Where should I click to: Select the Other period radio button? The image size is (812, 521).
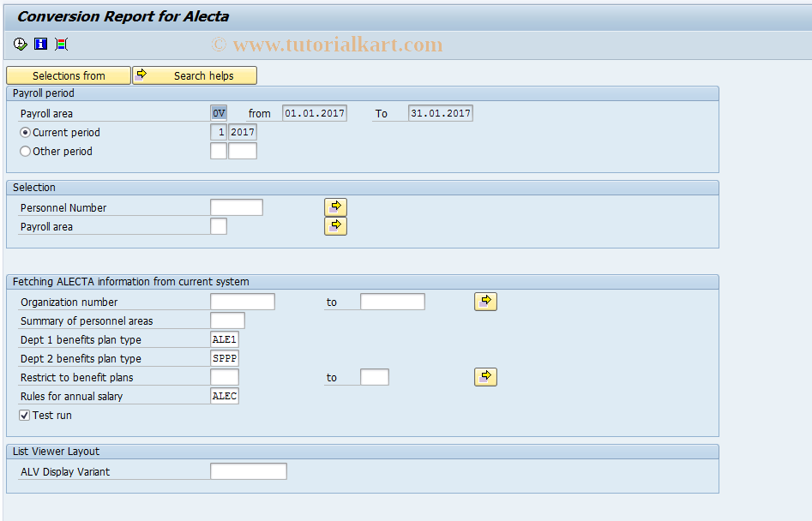[25, 152]
